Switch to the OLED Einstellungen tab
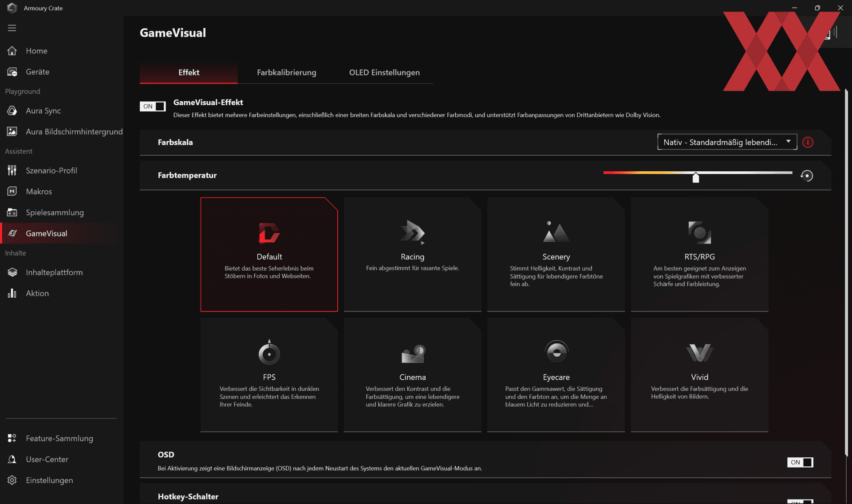The height and width of the screenshot is (504, 852). [x=384, y=72]
